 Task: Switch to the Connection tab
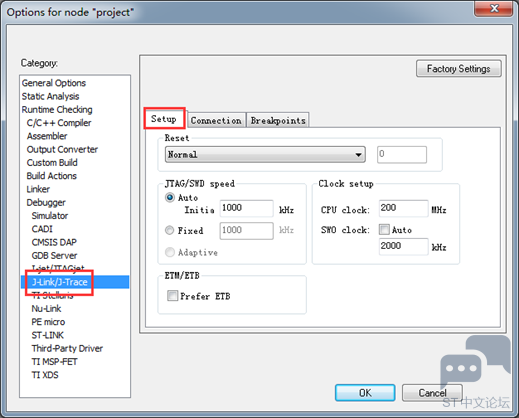click(216, 120)
